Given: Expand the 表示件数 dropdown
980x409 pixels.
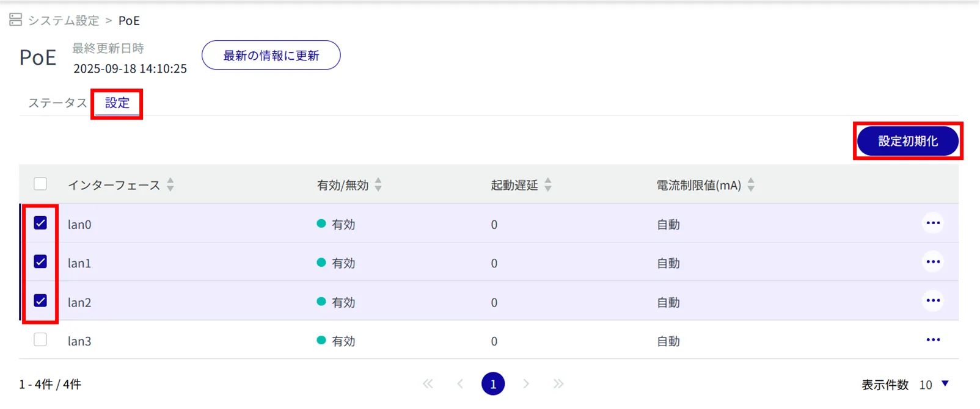Looking at the screenshot, I should click(x=945, y=384).
